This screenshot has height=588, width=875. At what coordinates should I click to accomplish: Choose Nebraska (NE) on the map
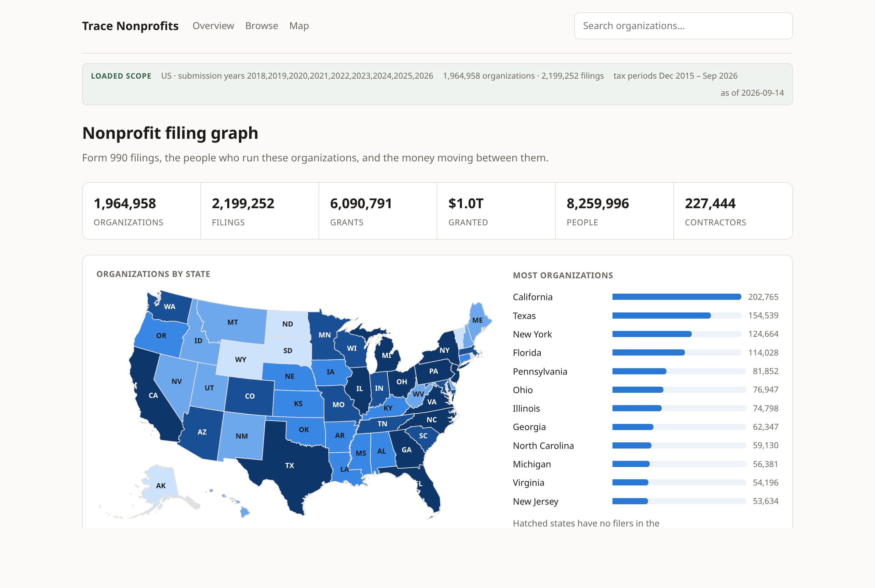(x=290, y=376)
